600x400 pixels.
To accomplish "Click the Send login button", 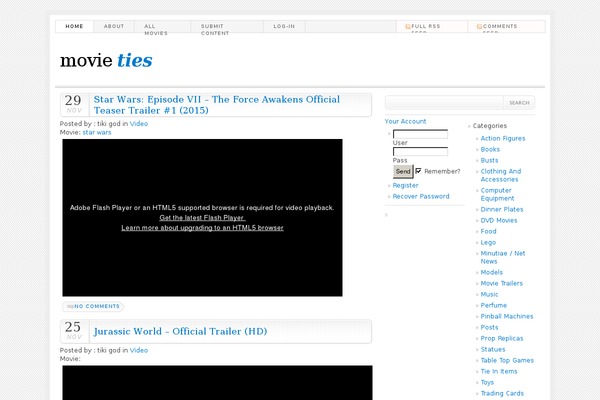I will (403, 171).
